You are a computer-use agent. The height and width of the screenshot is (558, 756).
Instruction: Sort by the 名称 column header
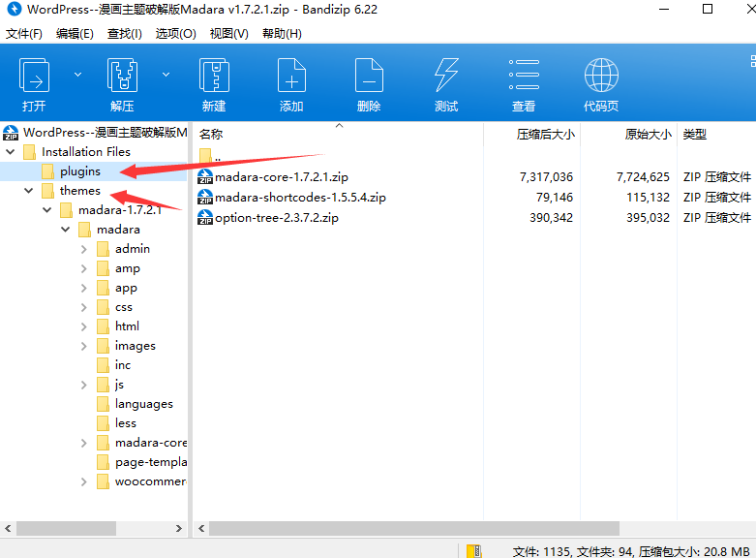point(211,135)
